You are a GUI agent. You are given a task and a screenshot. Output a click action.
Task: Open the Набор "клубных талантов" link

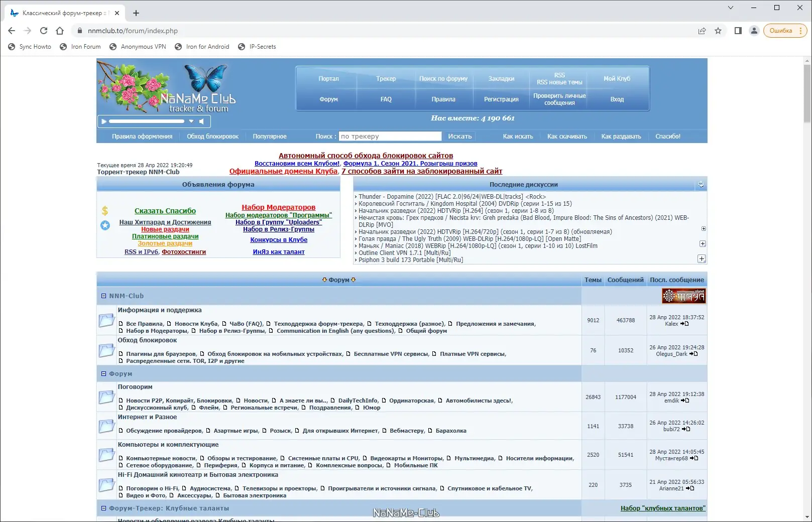(663, 508)
